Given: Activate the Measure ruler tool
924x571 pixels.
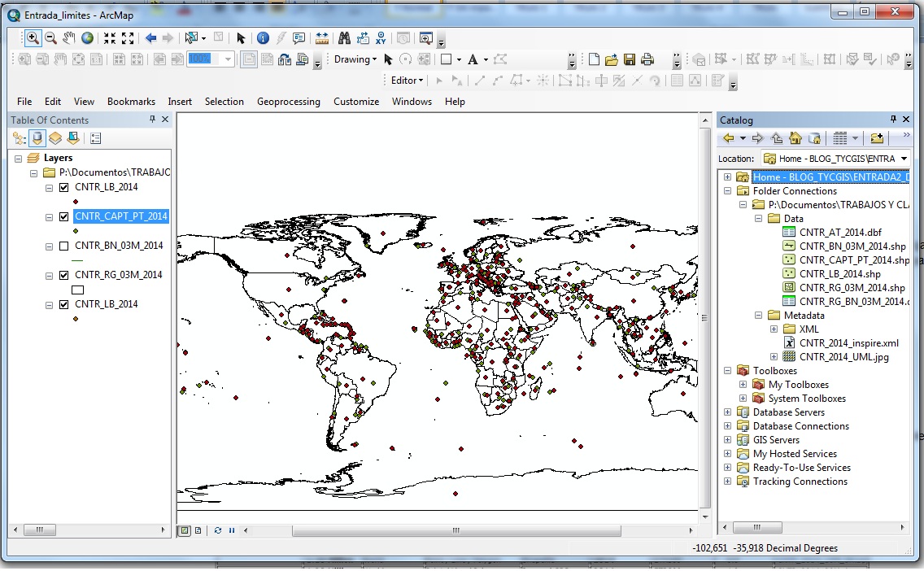Looking at the screenshot, I should [x=322, y=38].
